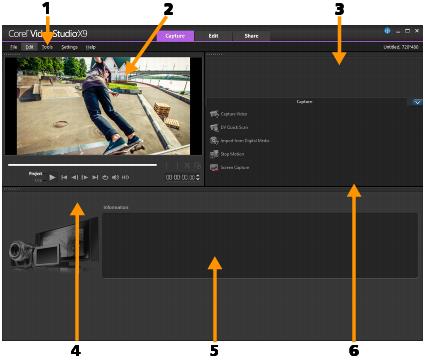The image size is (425, 361).
Task: Open the Settings menu
Action: 69,47
